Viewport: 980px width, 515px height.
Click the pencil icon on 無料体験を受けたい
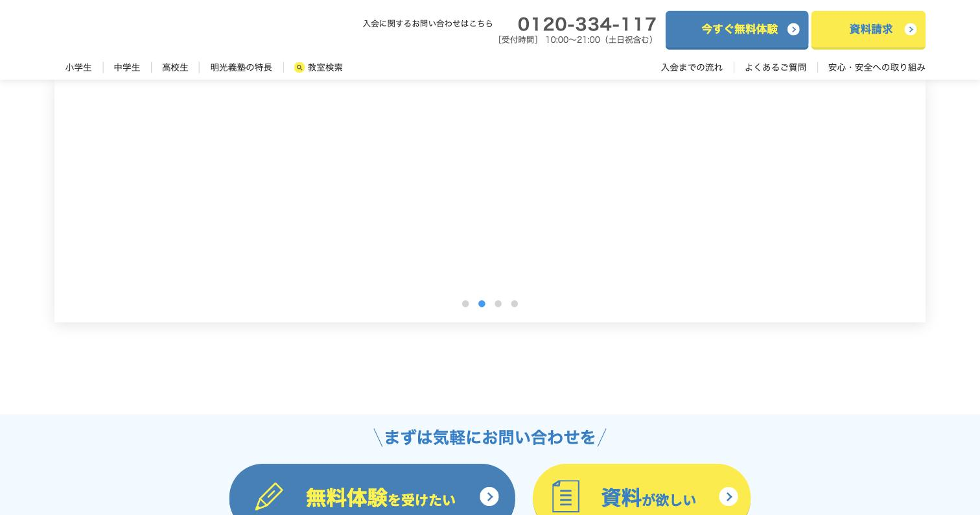[269, 496]
